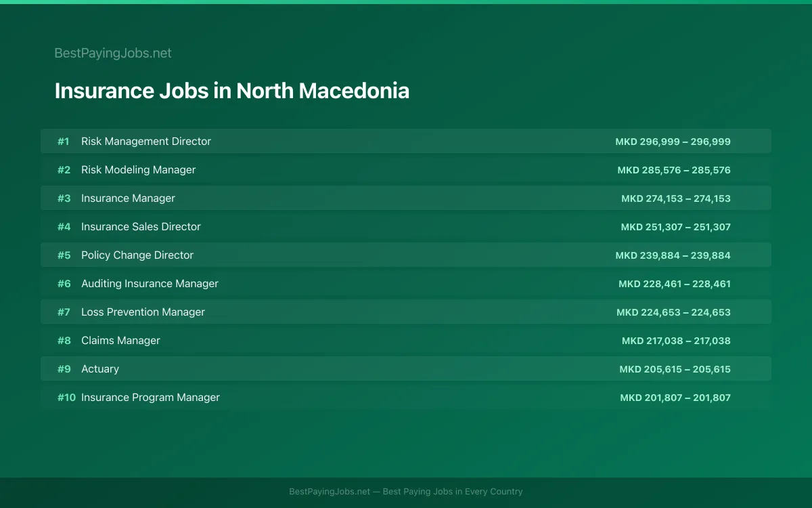This screenshot has width=812, height=508.
Task: Click rank number #1
Action: pyautogui.click(x=64, y=142)
